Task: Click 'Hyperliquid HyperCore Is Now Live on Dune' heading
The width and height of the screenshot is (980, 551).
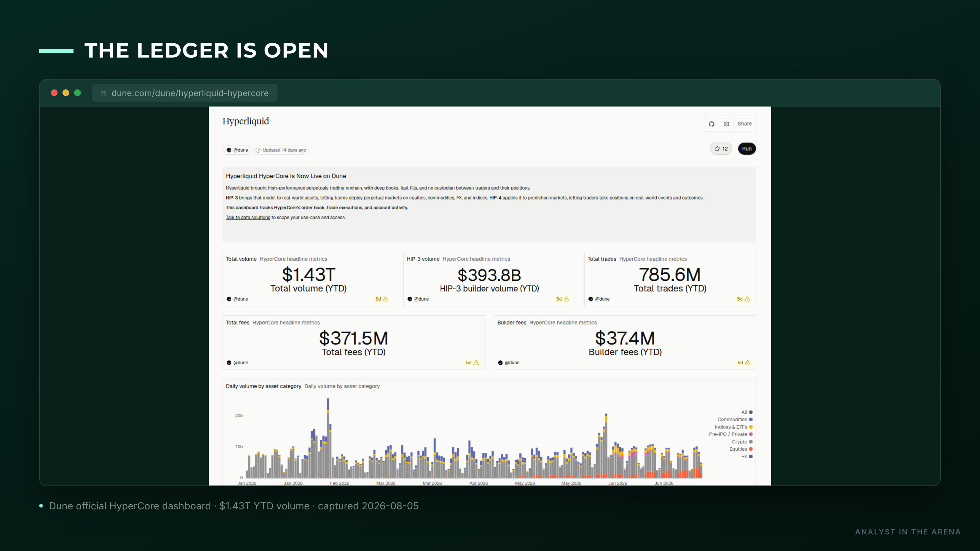Action: coord(286,176)
